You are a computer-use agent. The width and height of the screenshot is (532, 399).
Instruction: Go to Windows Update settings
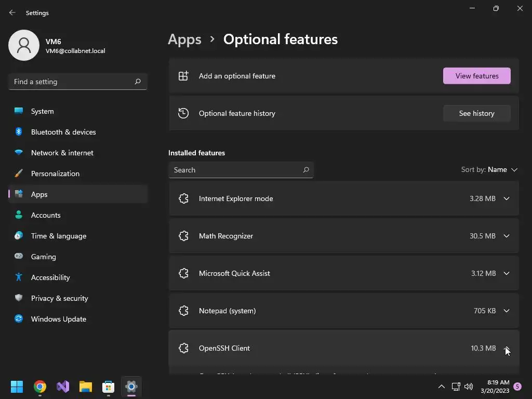pos(58,319)
